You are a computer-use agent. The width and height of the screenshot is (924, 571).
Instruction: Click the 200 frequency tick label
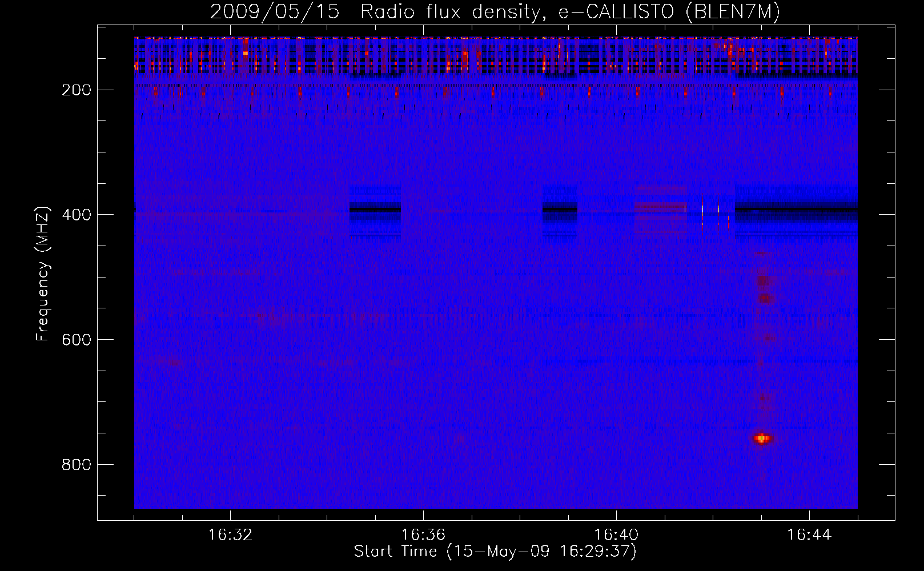(x=76, y=90)
